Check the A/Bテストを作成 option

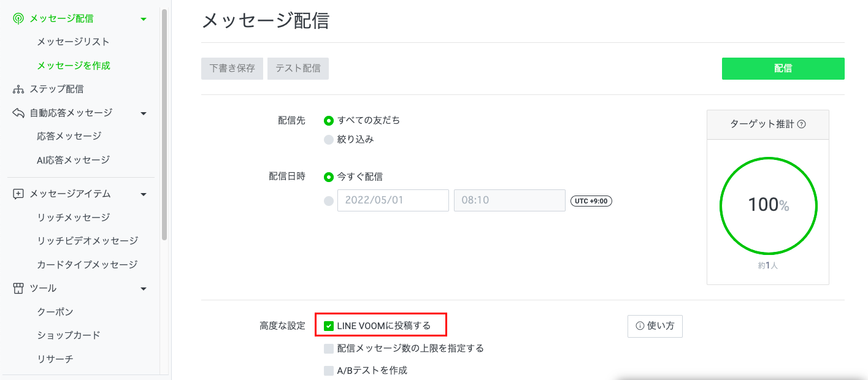click(x=329, y=371)
